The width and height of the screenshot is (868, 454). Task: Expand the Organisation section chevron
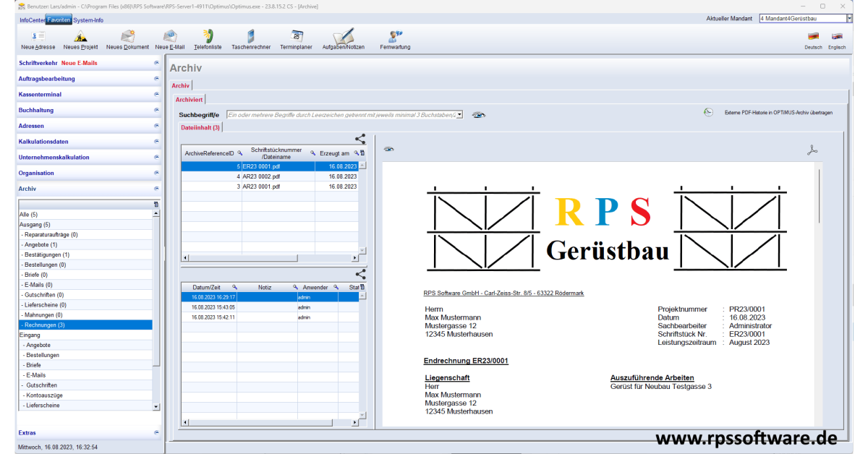pyautogui.click(x=156, y=173)
